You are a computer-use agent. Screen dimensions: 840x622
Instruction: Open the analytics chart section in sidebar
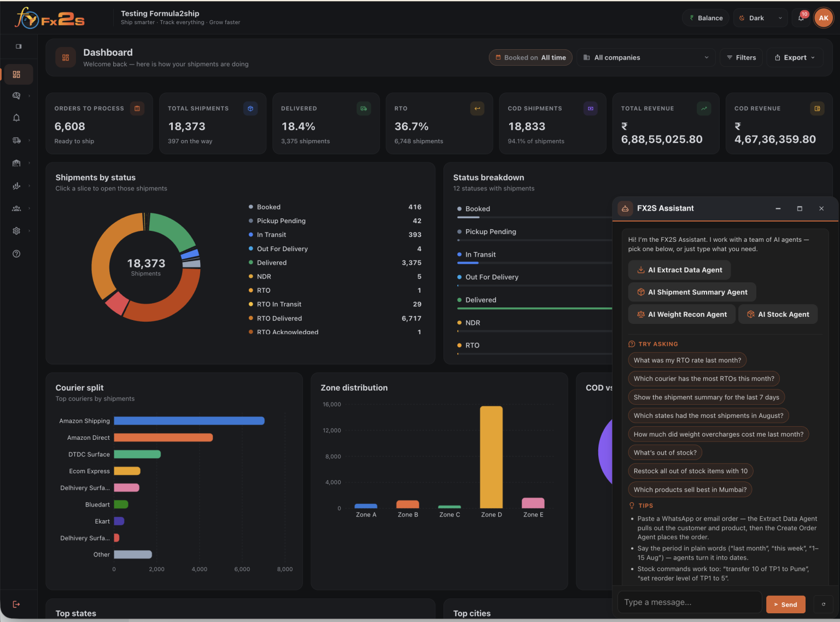(16, 186)
